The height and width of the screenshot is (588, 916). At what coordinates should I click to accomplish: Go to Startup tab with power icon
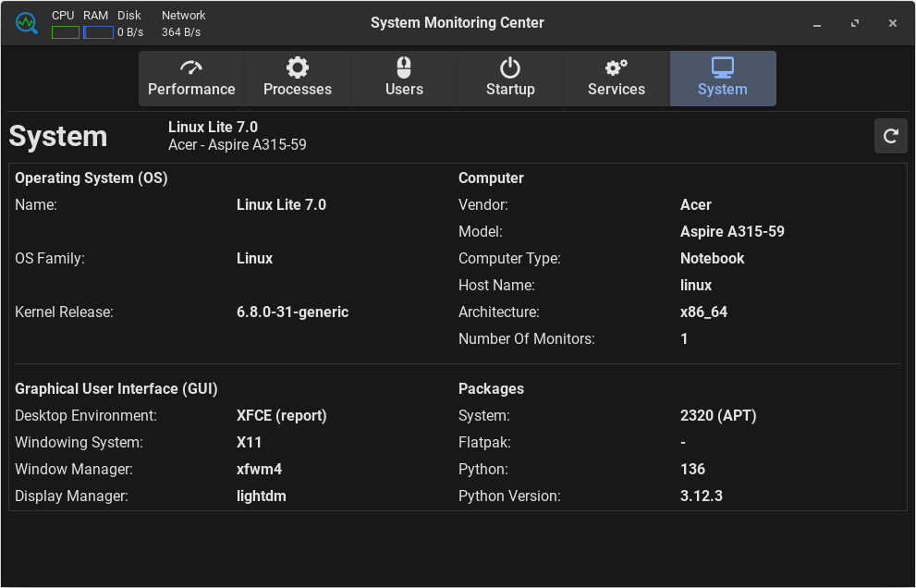(x=510, y=79)
